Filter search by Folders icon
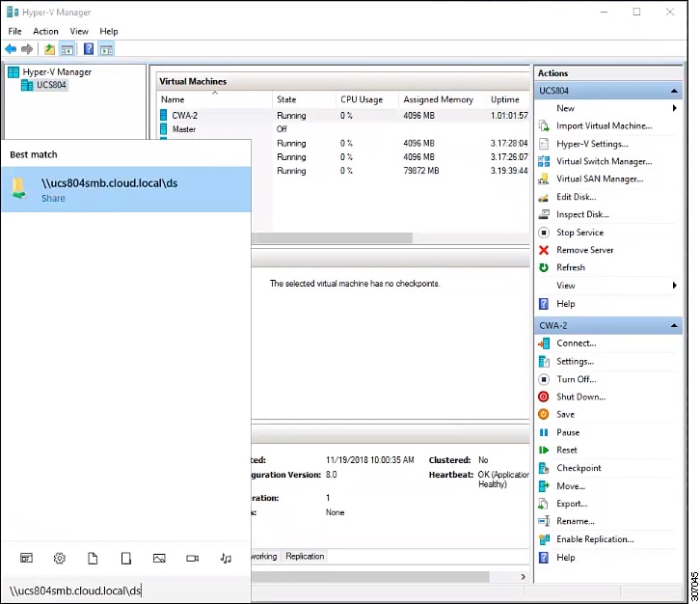 pyautogui.click(x=126, y=558)
